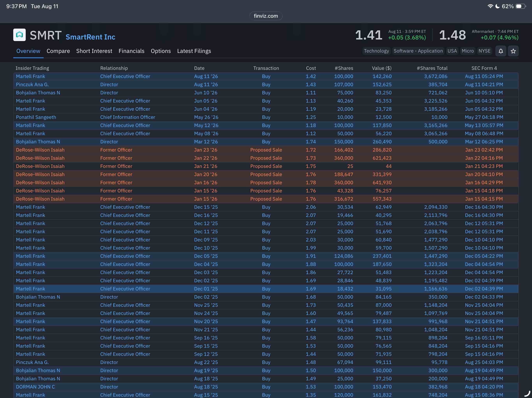Open Martell Frank's Aug 11 '26 buy row
The image size is (532, 398).
pyautogui.click(x=266, y=76)
